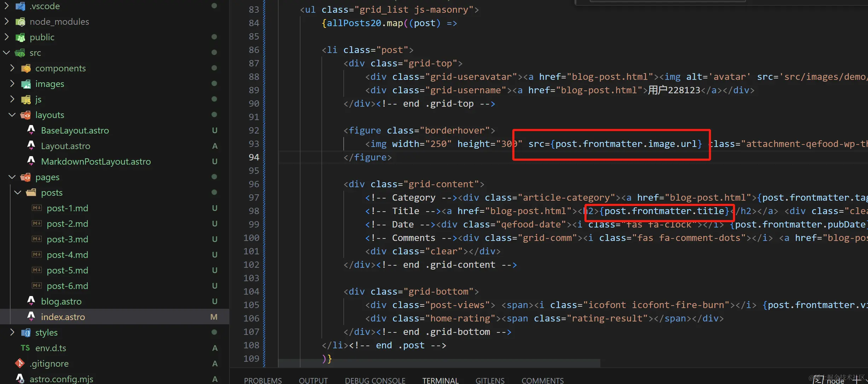
Task: Open MarkdownPostLayout.astro file
Action: pos(95,161)
